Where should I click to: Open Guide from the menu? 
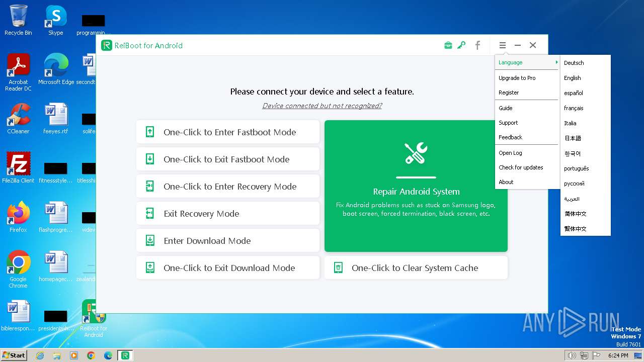(x=527, y=108)
